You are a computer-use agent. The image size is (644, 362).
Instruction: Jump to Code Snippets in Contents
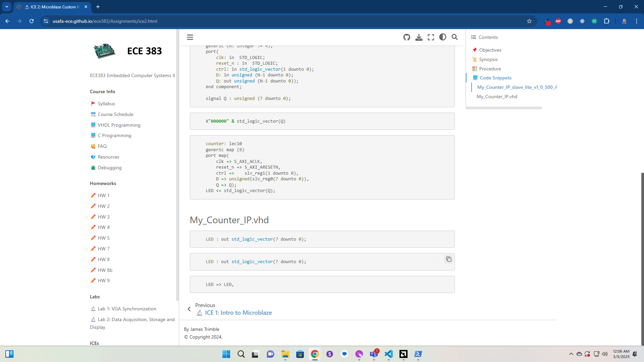495,78
